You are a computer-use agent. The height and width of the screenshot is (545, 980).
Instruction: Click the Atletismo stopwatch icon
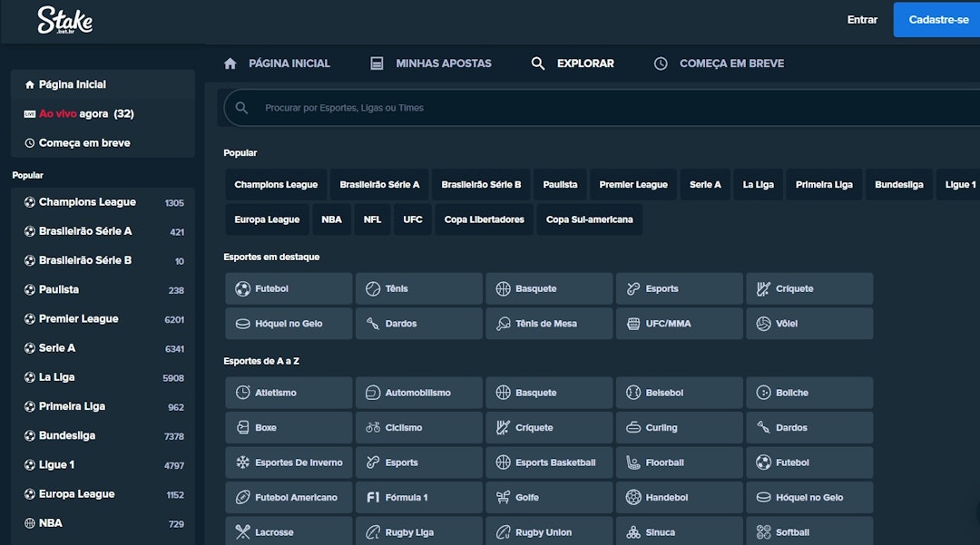tap(242, 393)
